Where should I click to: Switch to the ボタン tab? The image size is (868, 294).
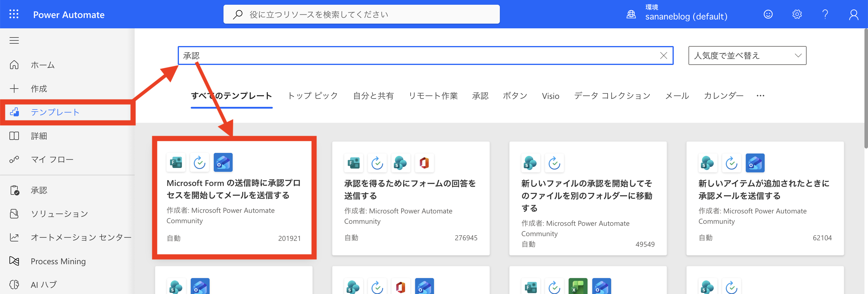coord(515,96)
